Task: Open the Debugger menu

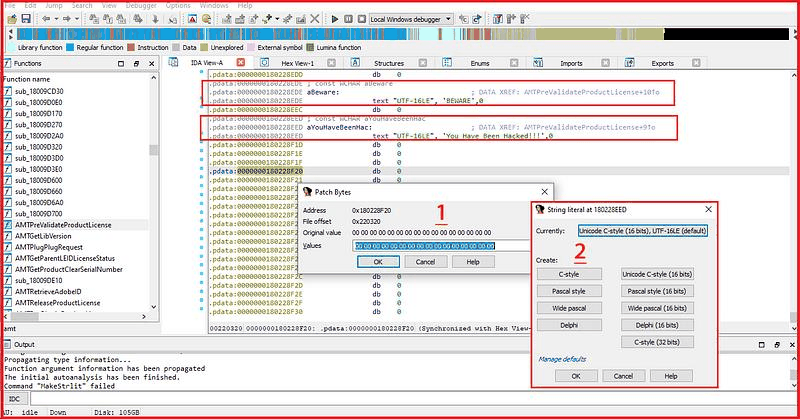Action: click(x=141, y=5)
